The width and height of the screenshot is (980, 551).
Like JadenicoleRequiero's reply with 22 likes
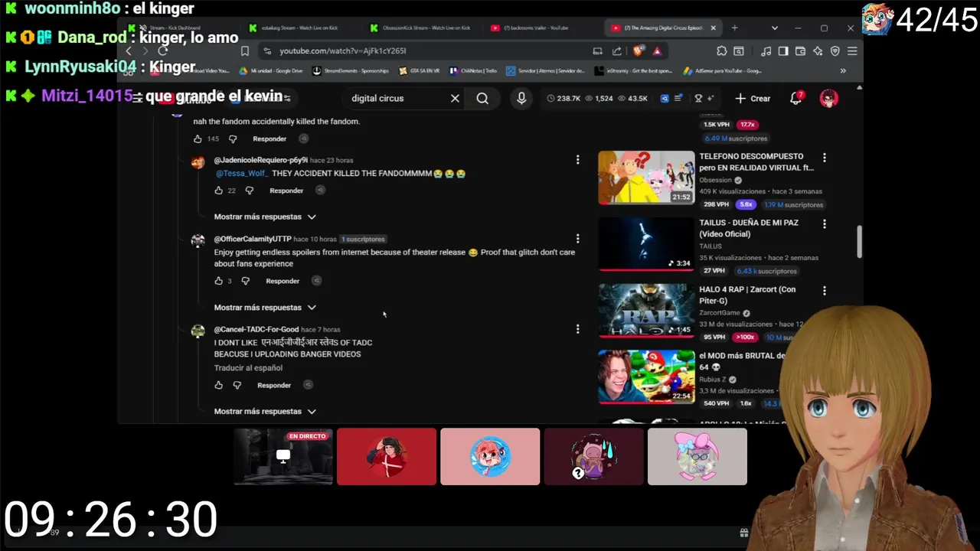tap(218, 191)
